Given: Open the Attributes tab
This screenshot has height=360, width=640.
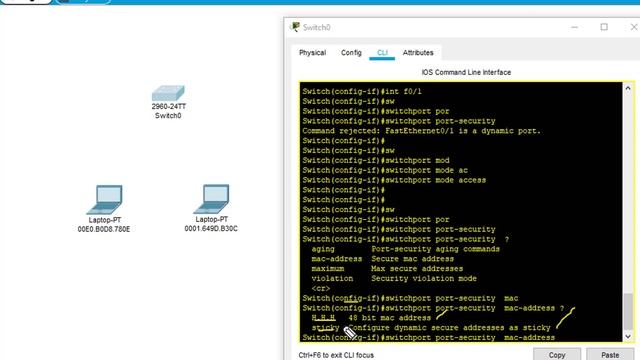Looking at the screenshot, I should pos(418,53).
